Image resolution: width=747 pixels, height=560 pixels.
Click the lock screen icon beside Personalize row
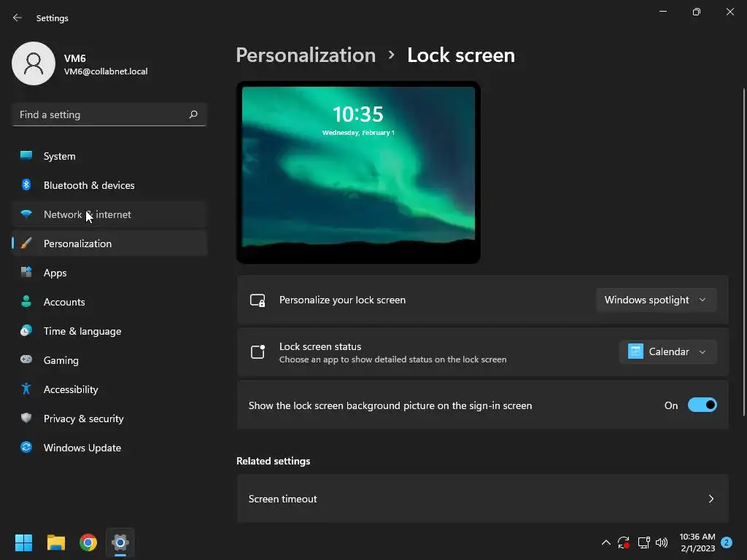(258, 300)
